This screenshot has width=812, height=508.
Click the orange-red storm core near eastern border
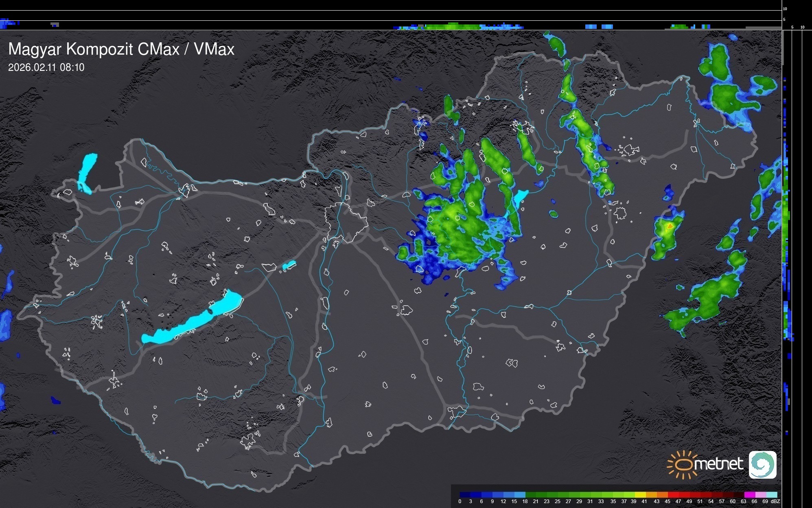coord(670,226)
